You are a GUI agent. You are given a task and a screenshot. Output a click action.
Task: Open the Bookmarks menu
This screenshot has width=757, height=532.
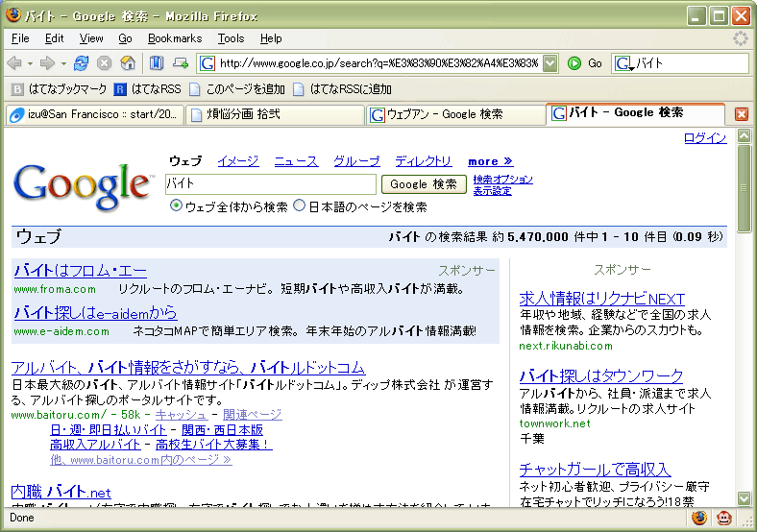coord(175,38)
